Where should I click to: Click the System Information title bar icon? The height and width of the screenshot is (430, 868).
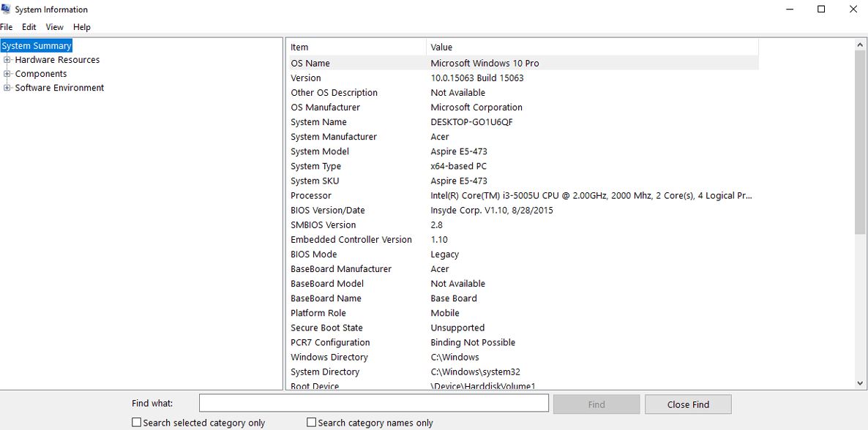click(x=6, y=8)
